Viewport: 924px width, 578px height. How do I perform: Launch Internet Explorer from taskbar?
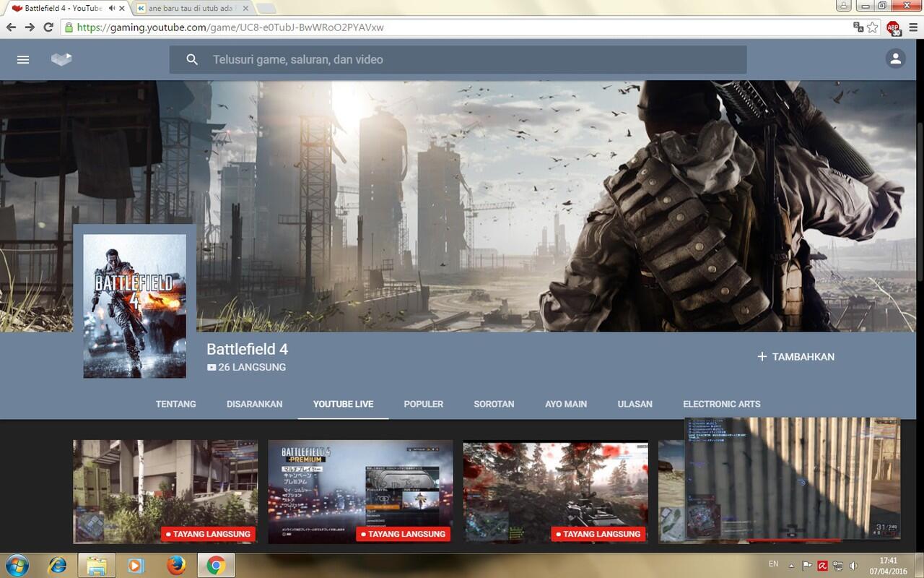(57, 565)
